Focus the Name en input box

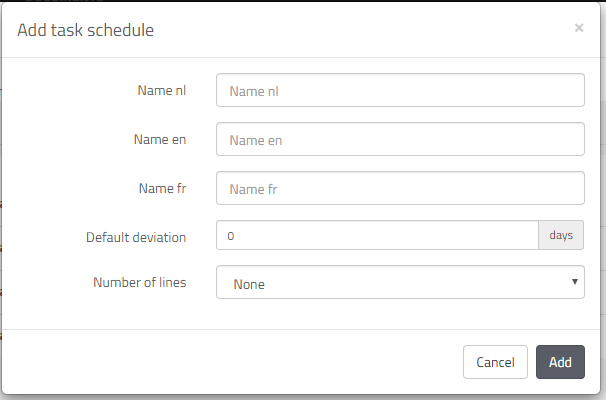(400, 140)
